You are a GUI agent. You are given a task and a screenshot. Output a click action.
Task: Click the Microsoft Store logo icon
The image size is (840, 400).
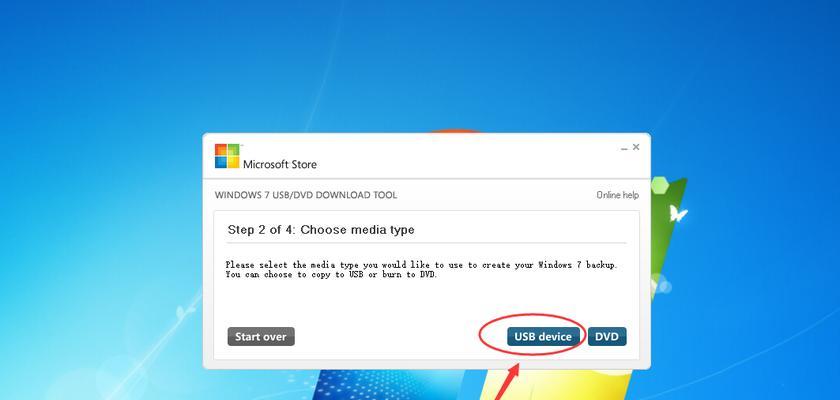(x=227, y=156)
